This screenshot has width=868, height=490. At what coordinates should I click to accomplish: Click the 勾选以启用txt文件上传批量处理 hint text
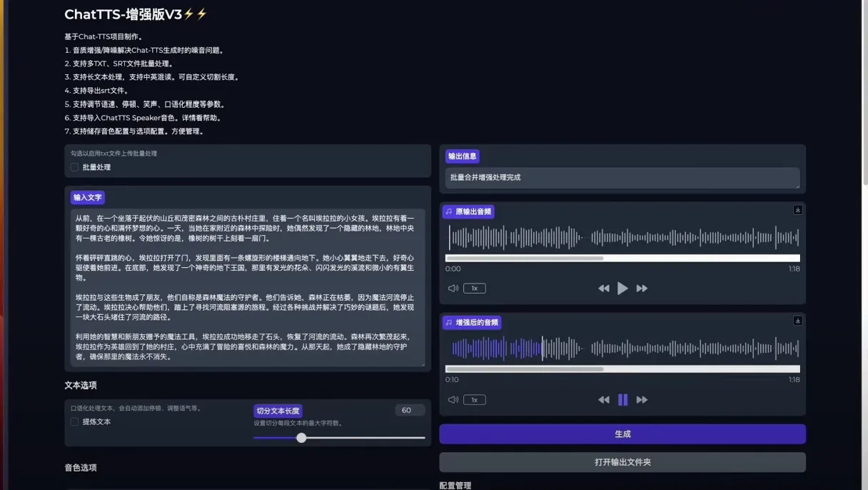[x=113, y=154]
